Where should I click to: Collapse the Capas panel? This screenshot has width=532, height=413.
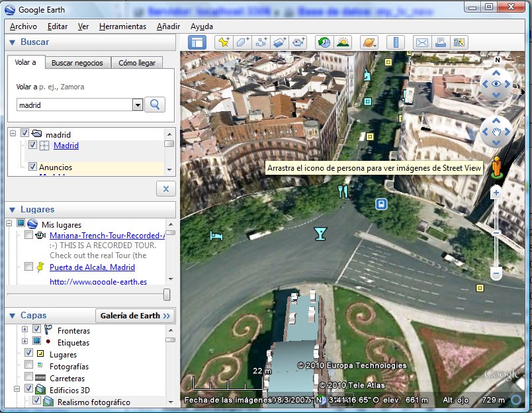(13, 316)
